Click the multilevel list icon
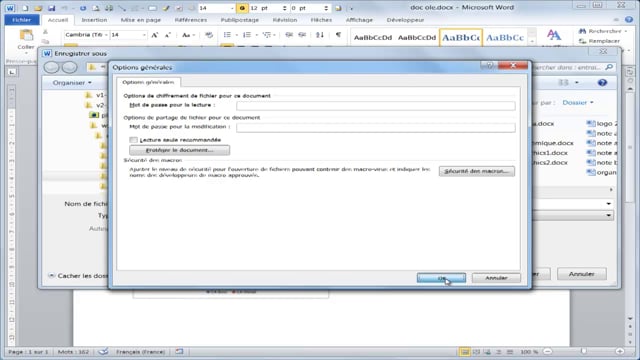640x360 pixels. click(x=267, y=35)
